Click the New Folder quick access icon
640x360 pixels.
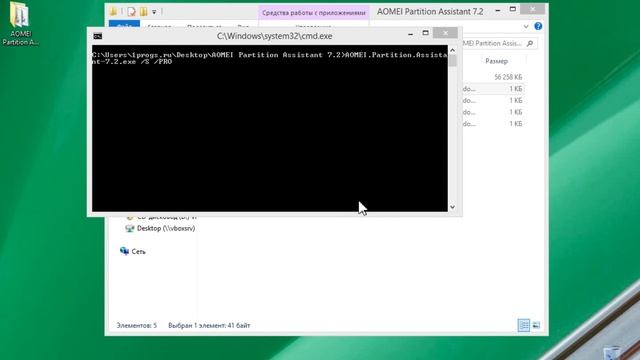[143, 12]
